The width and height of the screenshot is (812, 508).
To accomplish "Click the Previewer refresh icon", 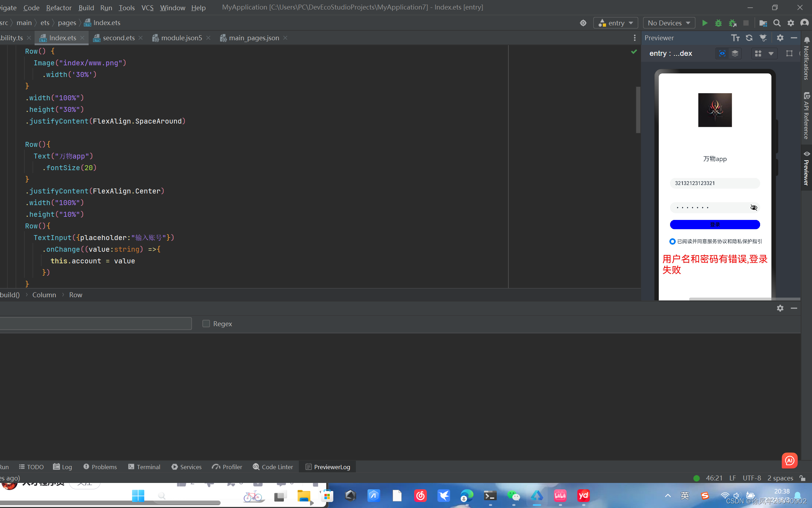I will pyautogui.click(x=749, y=38).
